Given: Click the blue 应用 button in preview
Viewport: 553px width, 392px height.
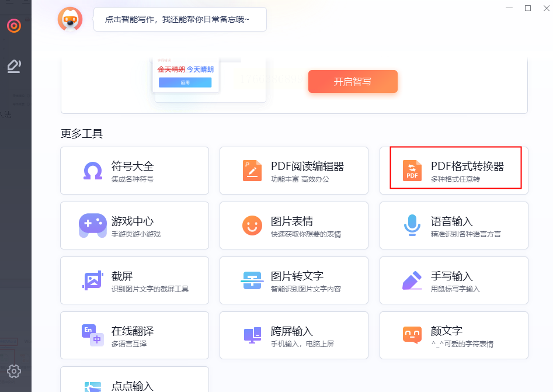Looking at the screenshot, I should pos(185,82).
